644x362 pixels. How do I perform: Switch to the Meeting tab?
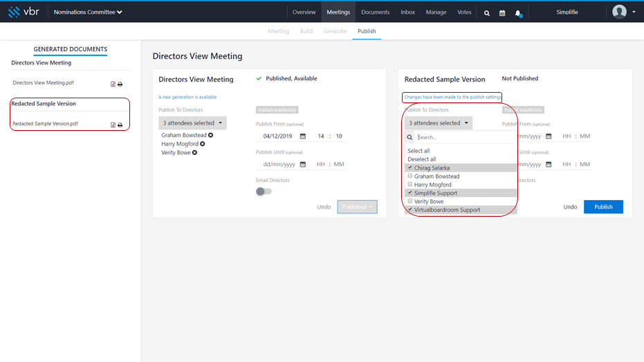pyautogui.click(x=279, y=31)
